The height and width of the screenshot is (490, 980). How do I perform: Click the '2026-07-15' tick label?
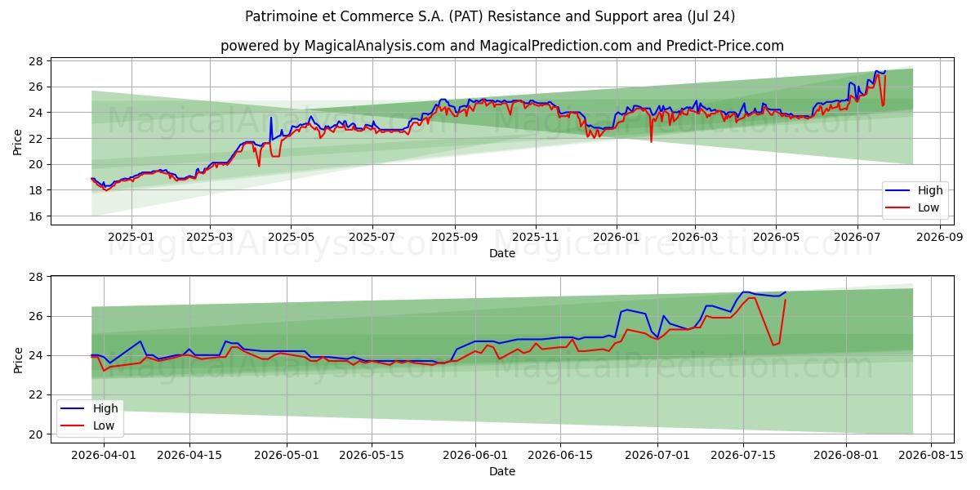pos(743,454)
